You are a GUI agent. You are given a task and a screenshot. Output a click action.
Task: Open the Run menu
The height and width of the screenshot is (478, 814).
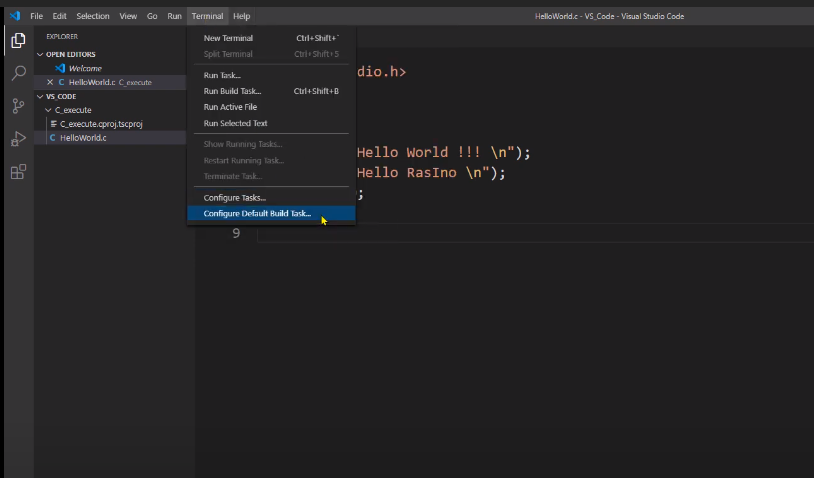click(x=174, y=16)
